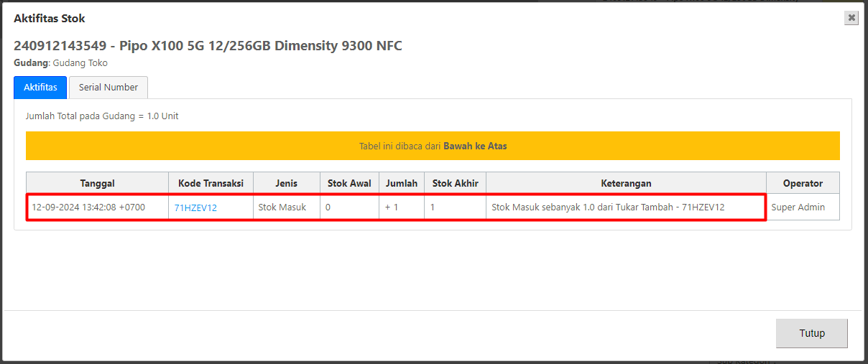Viewport: 868px width, 364px height.
Task: Click the Tanggal column header
Action: tap(98, 183)
